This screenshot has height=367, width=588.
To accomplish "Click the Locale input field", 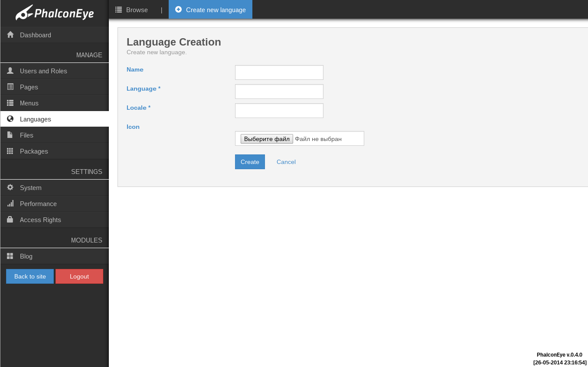I will (279, 111).
